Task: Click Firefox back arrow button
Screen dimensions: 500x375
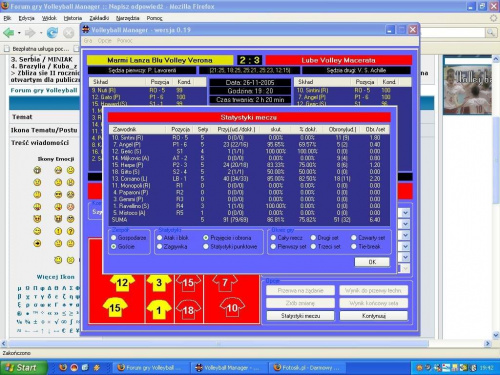Action: click(9, 33)
